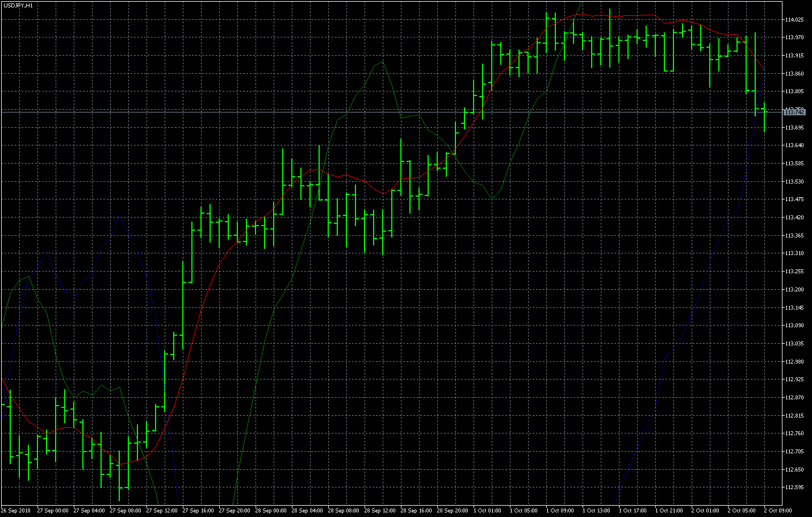Image resolution: width=812 pixels, height=517 pixels.
Task: Click the 112.870 price axis label
Action: [794, 398]
